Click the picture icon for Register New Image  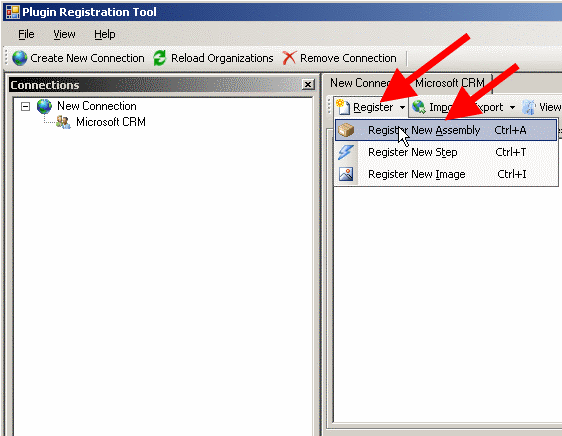click(346, 174)
